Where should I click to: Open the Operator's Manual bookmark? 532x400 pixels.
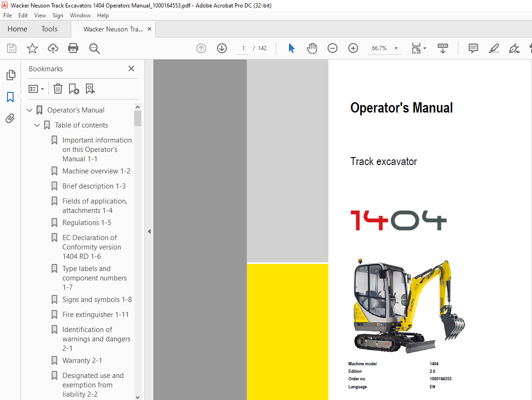coord(76,110)
